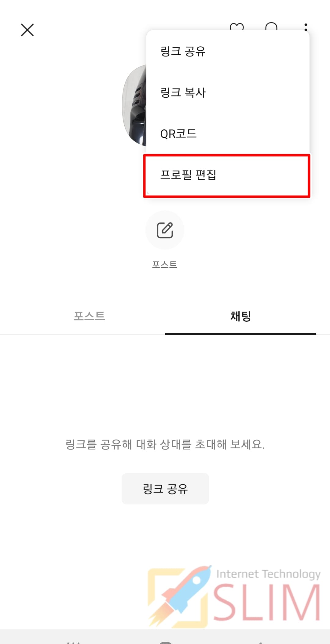
Task: Switch to the 포스트 tab
Action: click(89, 316)
